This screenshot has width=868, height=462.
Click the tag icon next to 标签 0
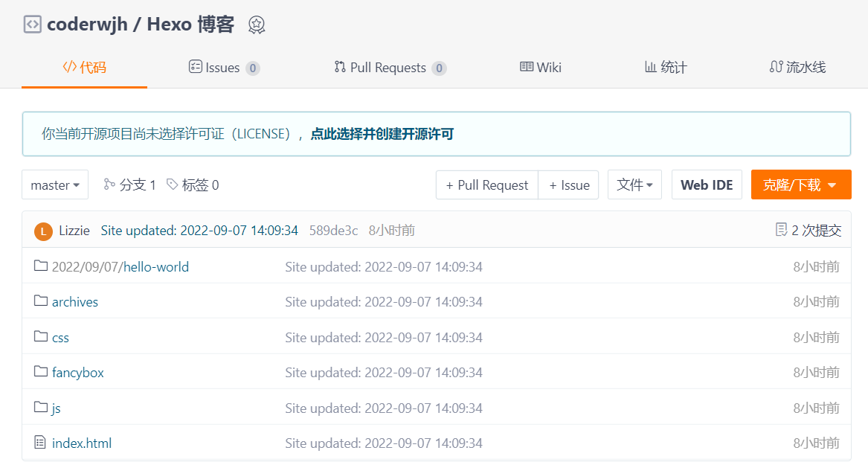[x=172, y=185]
